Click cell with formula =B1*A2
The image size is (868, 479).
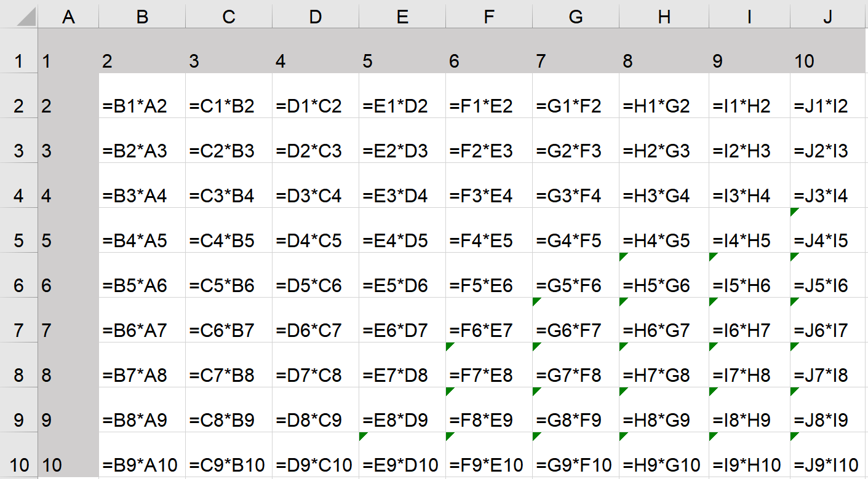click(x=142, y=95)
